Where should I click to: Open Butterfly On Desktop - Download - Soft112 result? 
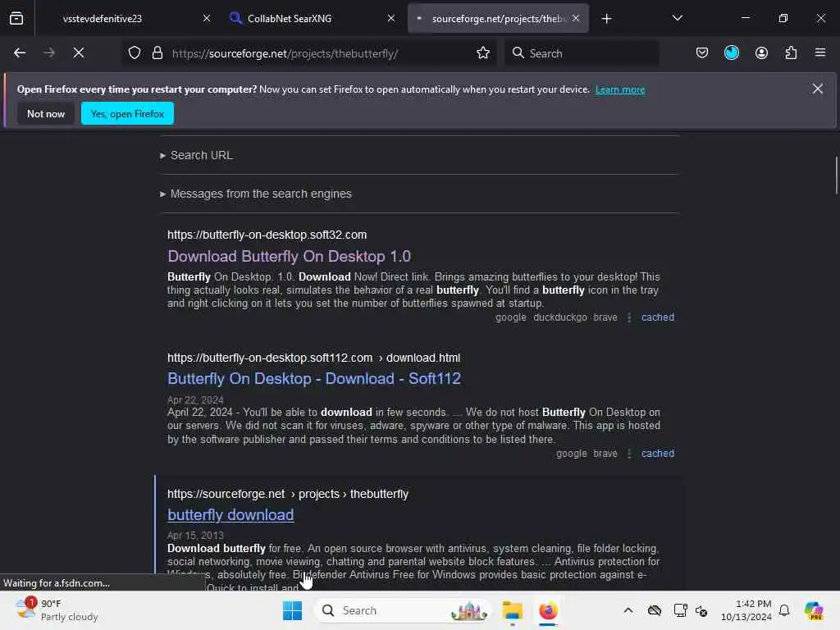click(x=314, y=379)
